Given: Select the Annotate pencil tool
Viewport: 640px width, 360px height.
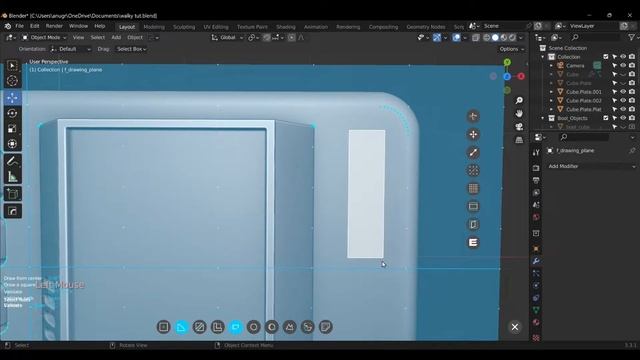Looking at the screenshot, I should pyautogui.click(x=12, y=161).
